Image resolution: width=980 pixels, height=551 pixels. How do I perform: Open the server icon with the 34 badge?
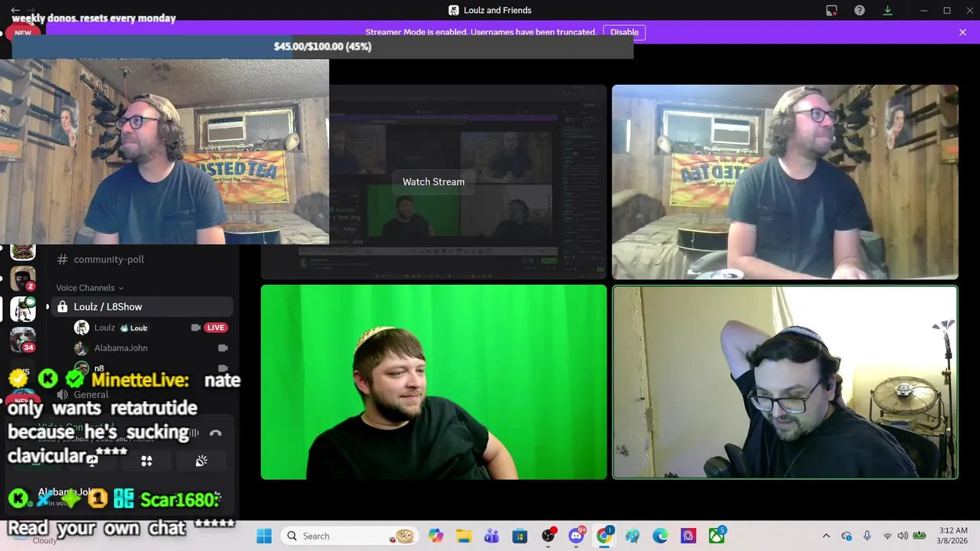coord(23,339)
